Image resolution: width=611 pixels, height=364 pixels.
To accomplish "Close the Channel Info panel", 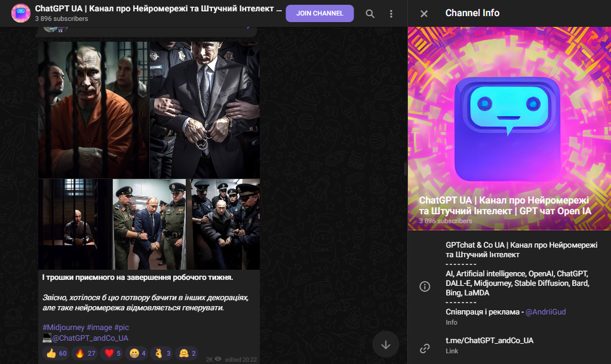I will pos(424,14).
